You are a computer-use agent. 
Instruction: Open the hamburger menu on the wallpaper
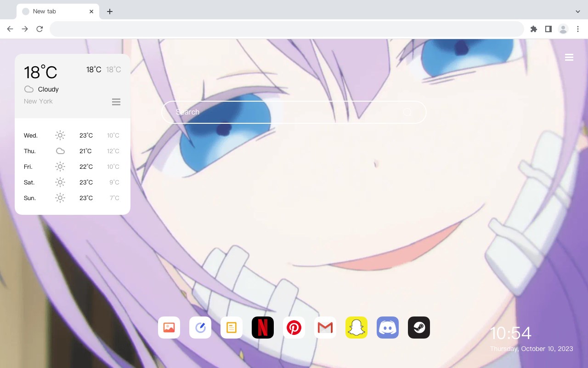(x=569, y=57)
